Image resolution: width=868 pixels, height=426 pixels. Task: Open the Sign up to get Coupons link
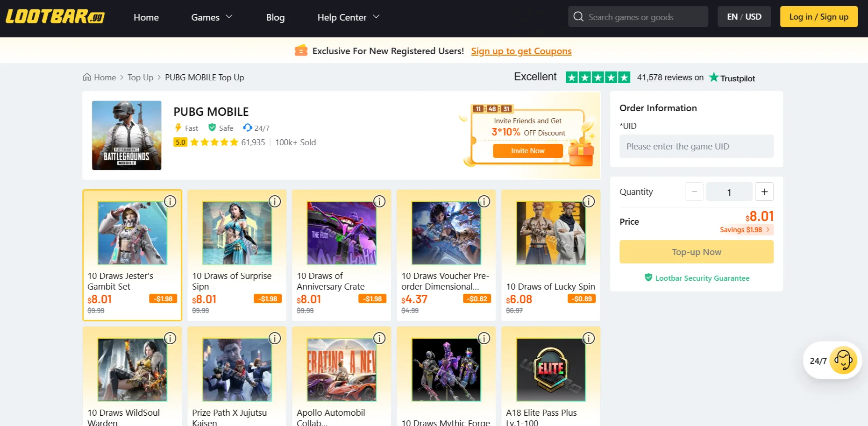click(521, 51)
